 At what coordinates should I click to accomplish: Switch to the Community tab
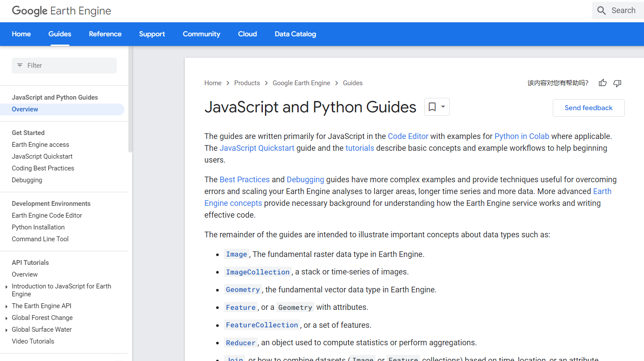point(201,34)
